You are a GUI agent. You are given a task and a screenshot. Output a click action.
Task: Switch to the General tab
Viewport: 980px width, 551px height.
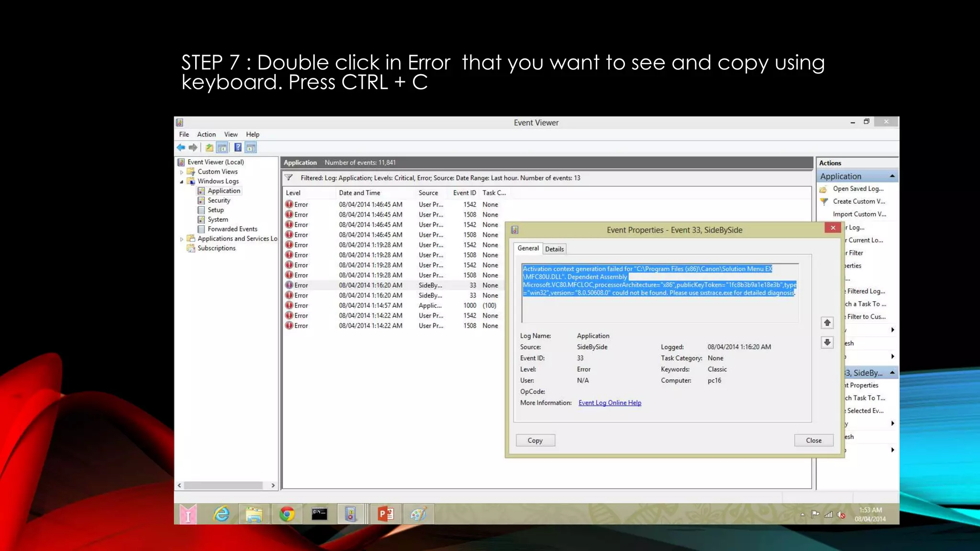point(528,248)
